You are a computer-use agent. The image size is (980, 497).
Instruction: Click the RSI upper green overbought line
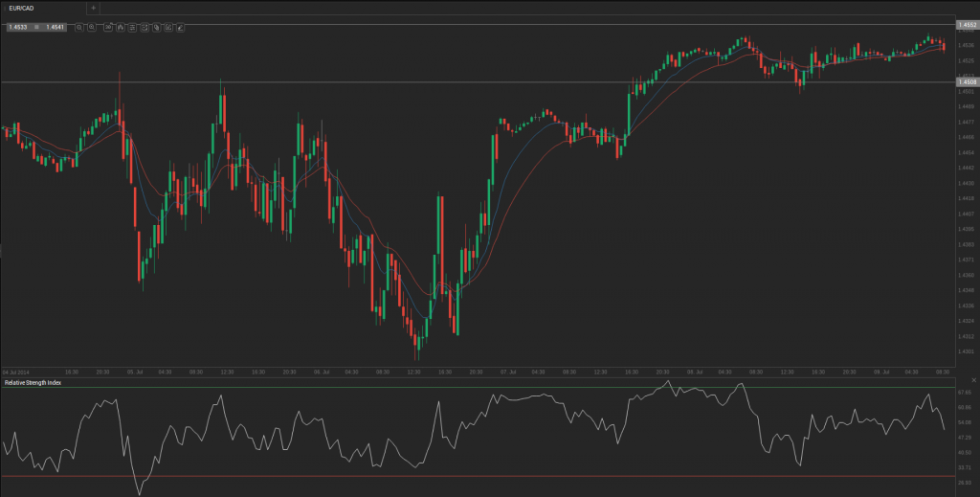(x=479, y=387)
